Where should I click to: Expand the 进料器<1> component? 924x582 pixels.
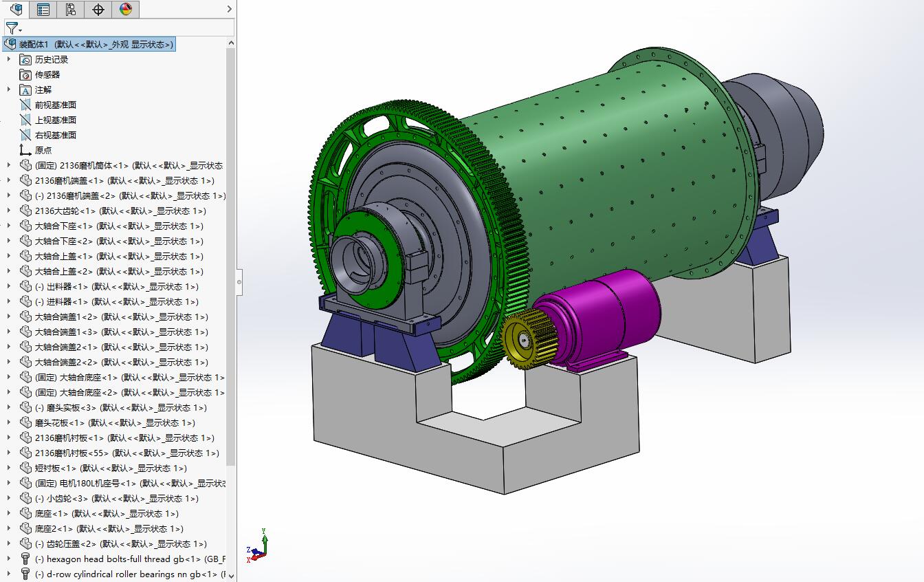click(x=9, y=301)
